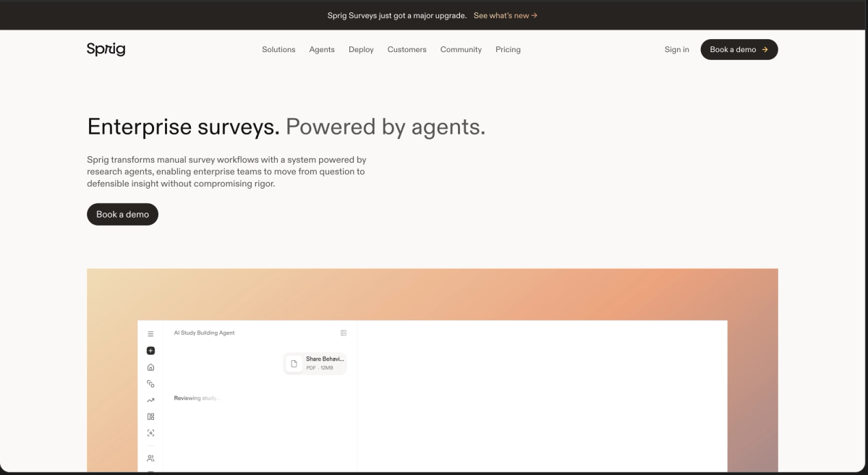
Task: Select the linked shapes icon in the sidebar
Action: [x=150, y=384]
